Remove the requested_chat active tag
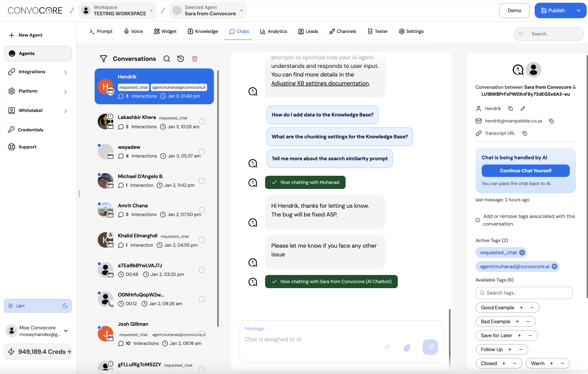This screenshot has width=588, height=374. coord(522,252)
